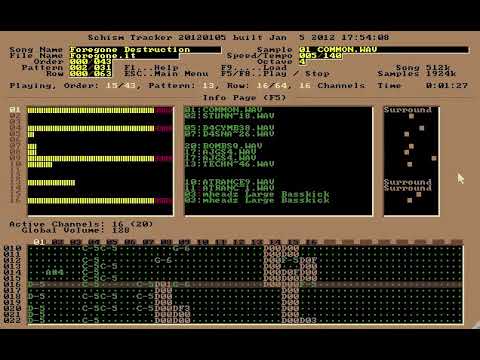The image size is (480, 360).
Task: Select the File Name field 'Foregone.it'
Action: pos(124,56)
